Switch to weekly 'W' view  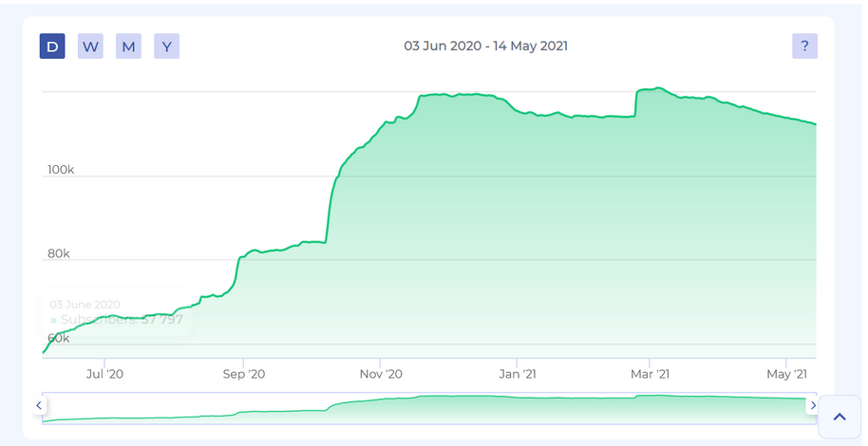tap(90, 46)
